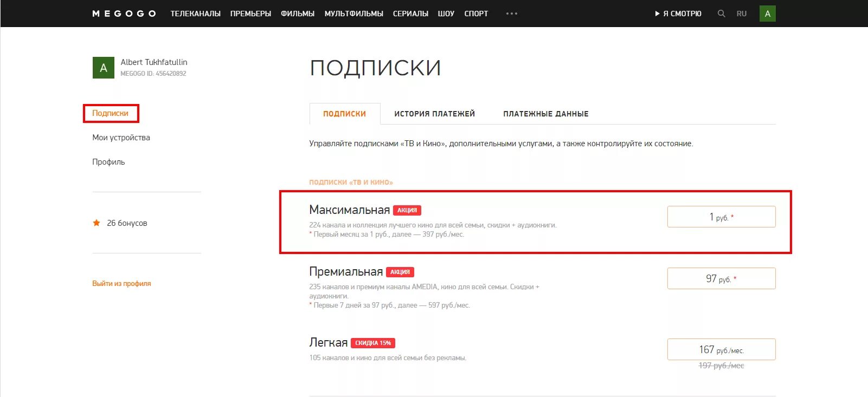Open Телеканалы in the top menu
This screenshot has height=397, width=868.
coord(195,14)
